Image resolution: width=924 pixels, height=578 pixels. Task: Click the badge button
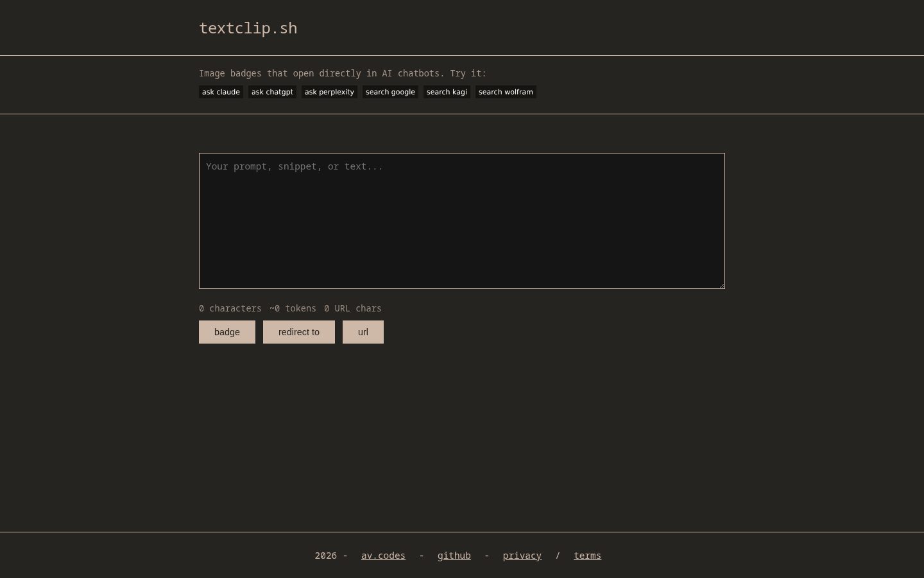(227, 332)
